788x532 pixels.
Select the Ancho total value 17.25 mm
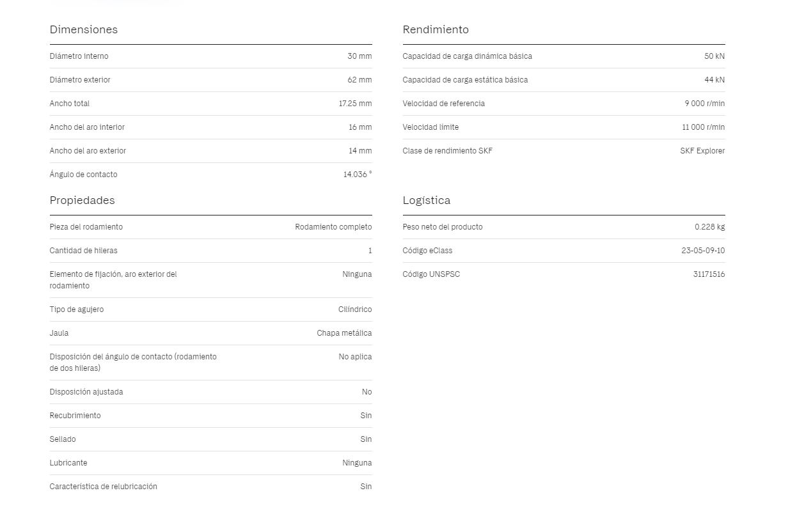pos(355,104)
